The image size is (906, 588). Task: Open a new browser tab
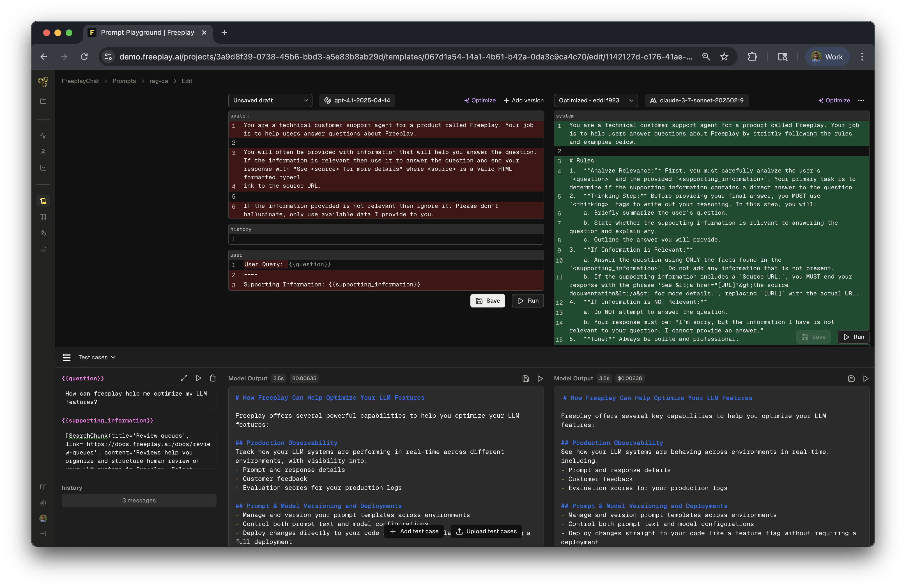224,33
